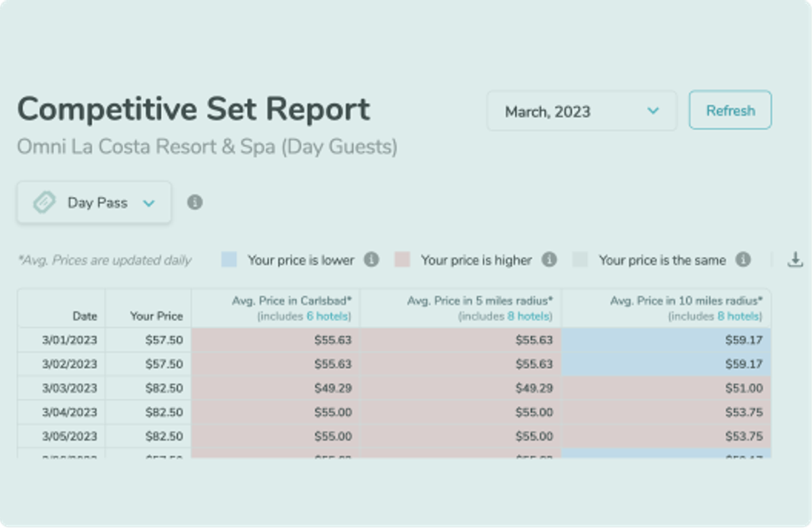Viewport: 812px width, 528px height.
Task: Click the chevron on the month selector
Action: point(654,110)
